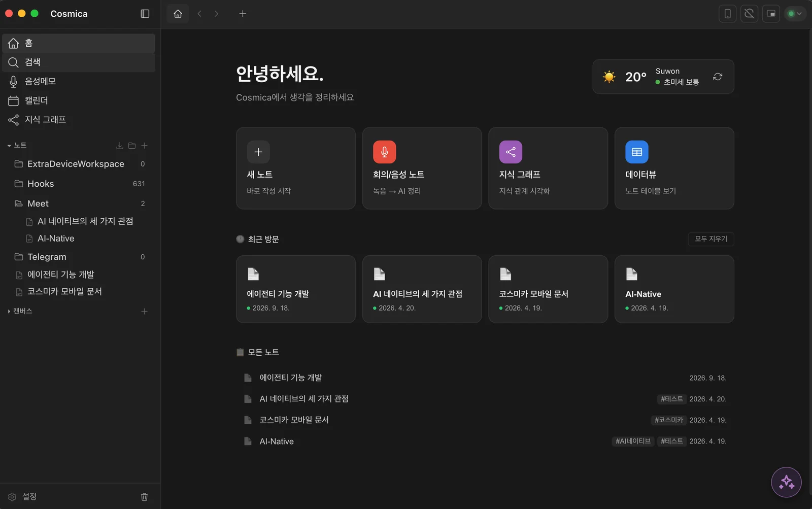812x509 pixels.
Task: Open AI 네이티브의 세 가지 관점 in 모든 노트
Action: coord(485,399)
